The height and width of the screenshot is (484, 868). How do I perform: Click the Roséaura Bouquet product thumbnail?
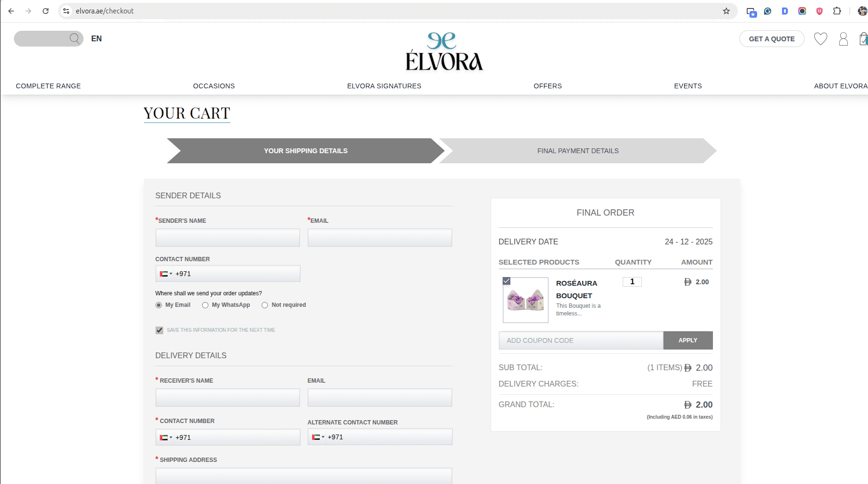coord(525,300)
